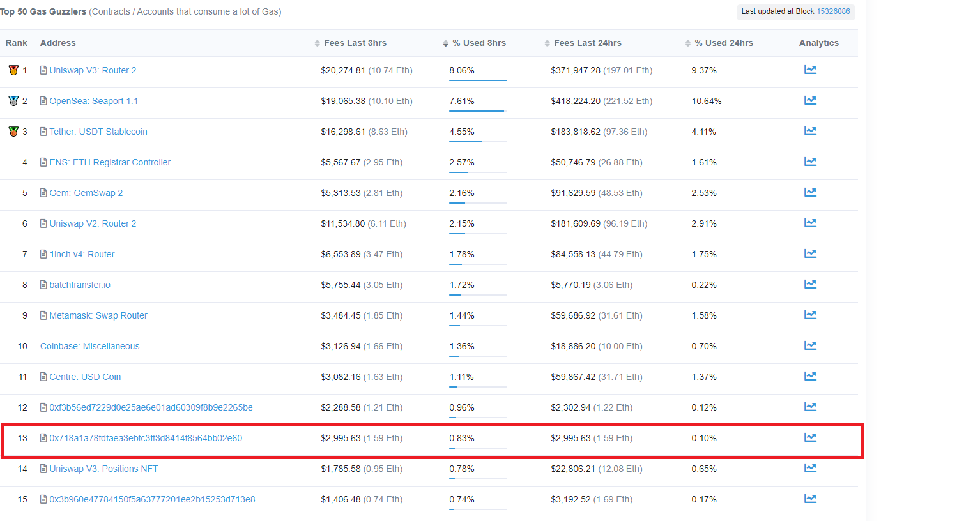Open Centre: USD Coin address
This screenshot has height=521, width=980.
click(x=85, y=377)
